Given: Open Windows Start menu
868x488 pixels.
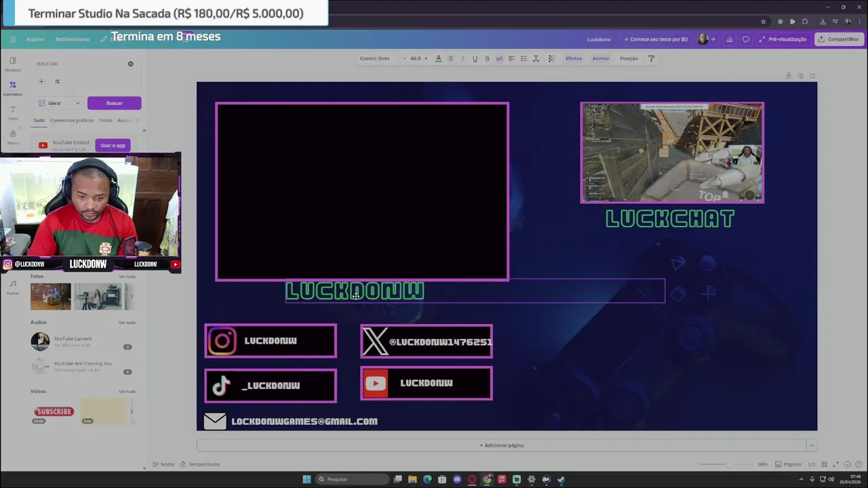Looking at the screenshot, I should (x=307, y=479).
